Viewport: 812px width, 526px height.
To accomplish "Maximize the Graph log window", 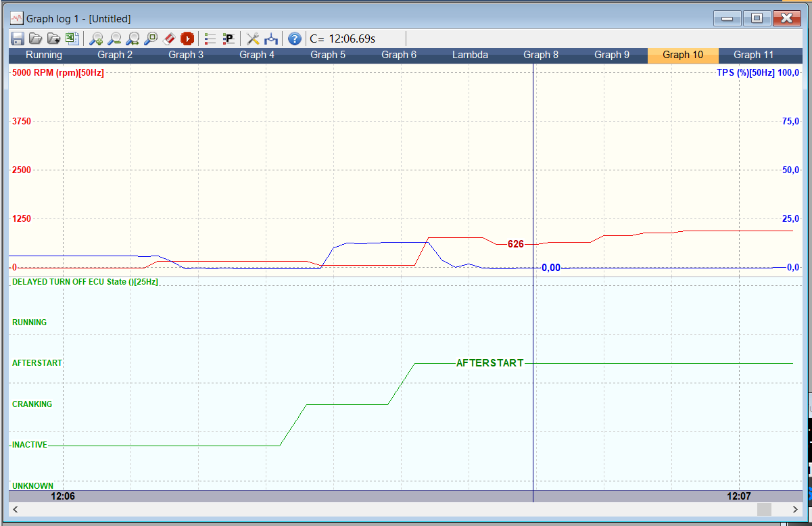I will [x=757, y=18].
